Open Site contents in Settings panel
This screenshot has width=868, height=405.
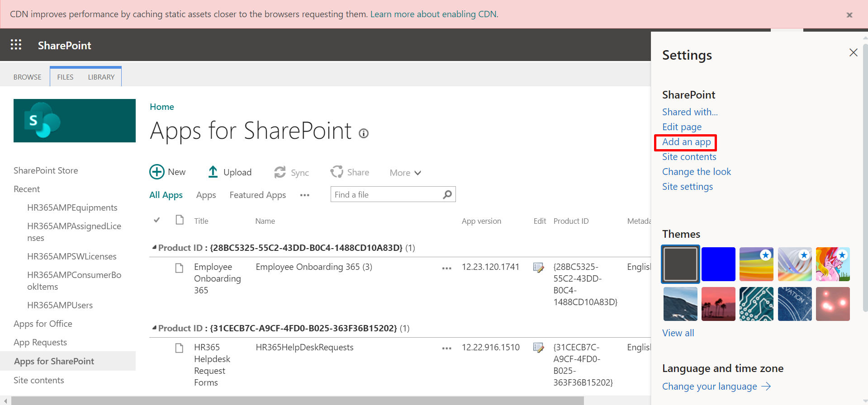pos(689,157)
